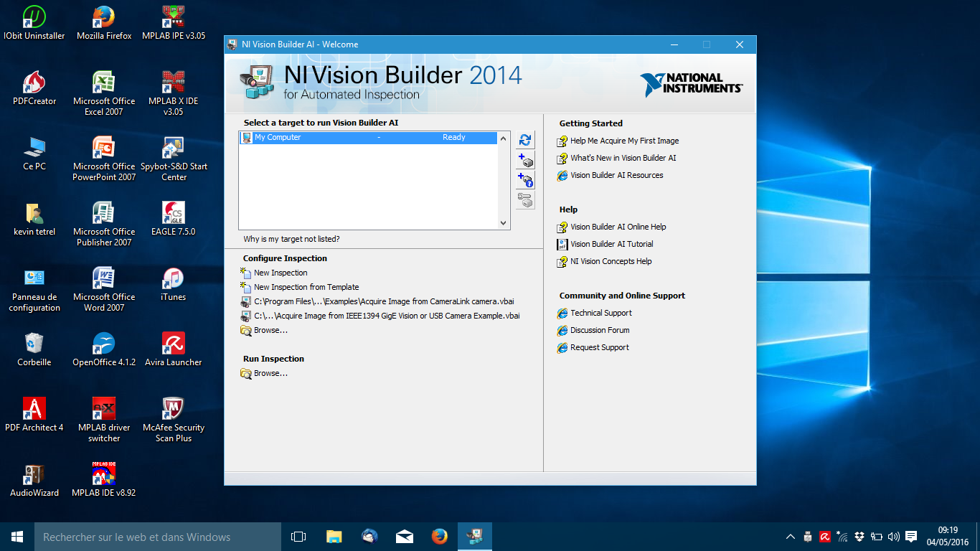
Task: Click MPLAB driver switcher desktop icon
Action: tap(104, 420)
